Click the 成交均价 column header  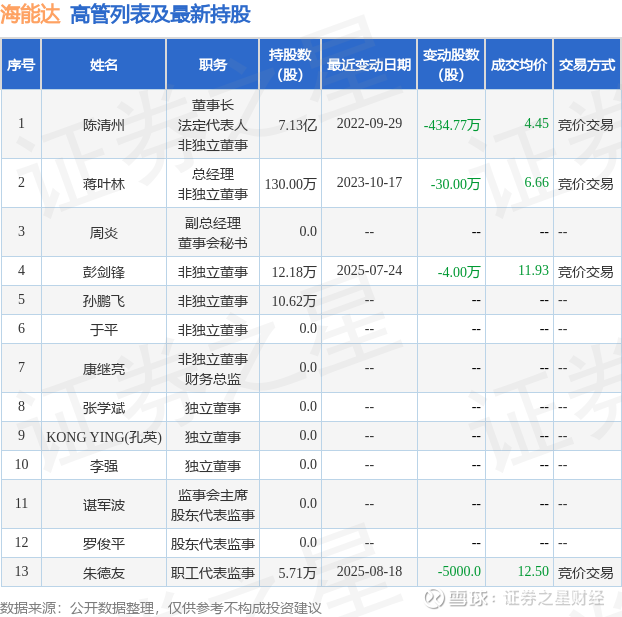519,64
